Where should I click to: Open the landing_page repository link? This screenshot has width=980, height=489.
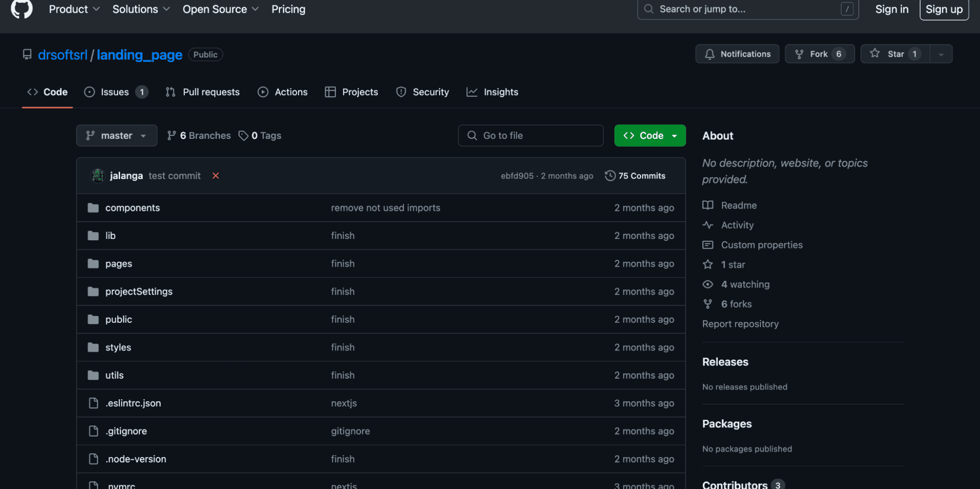click(140, 54)
